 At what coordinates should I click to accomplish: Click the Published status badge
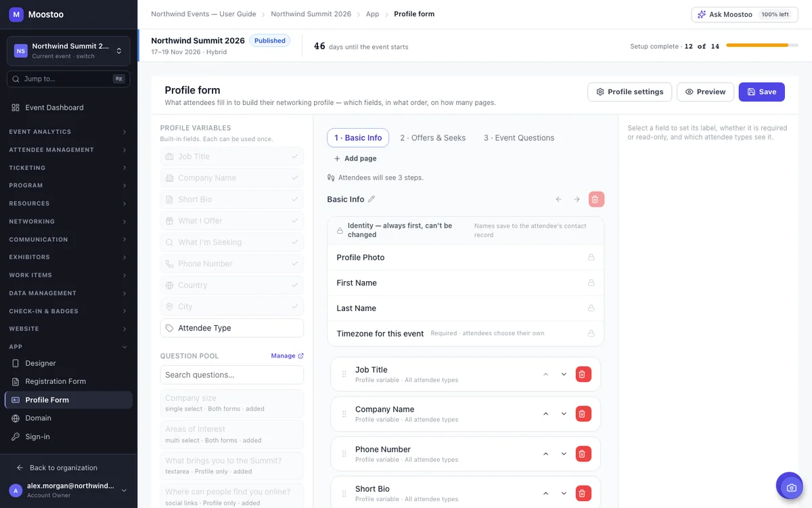pos(270,41)
